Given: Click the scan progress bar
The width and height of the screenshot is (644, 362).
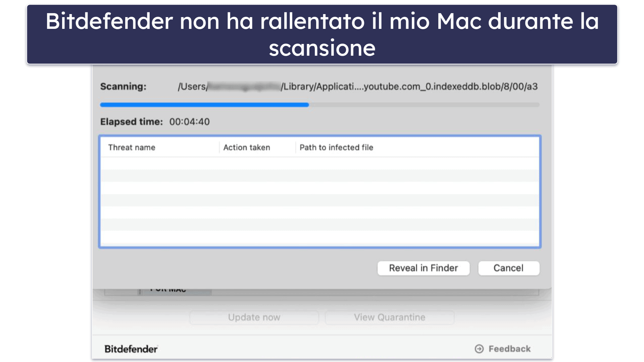Looking at the screenshot, I should [x=319, y=105].
